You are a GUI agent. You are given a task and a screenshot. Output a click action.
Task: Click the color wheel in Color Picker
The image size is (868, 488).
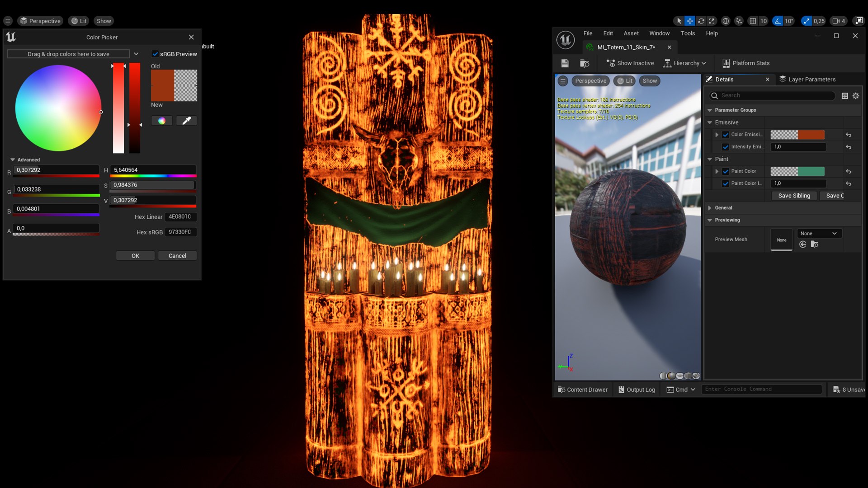[x=58, y=108]
